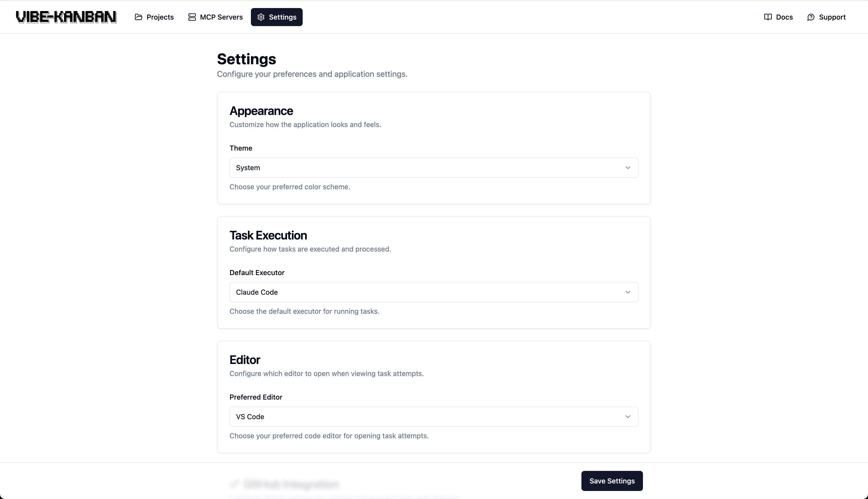Switch to the MCP Servers tab
This screenshot has width=868, height=499.
[x=221, y=17]
